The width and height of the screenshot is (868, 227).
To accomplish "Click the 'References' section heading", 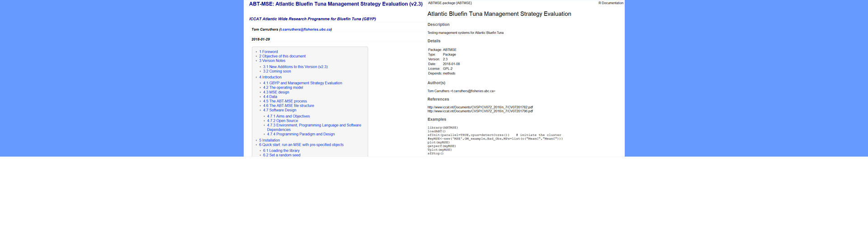I will click(x=439, y=99).
